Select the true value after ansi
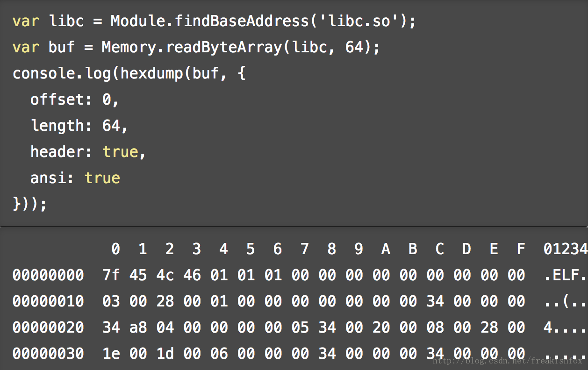The width and height of the screenshot is (588, 370). pos(102,178)
